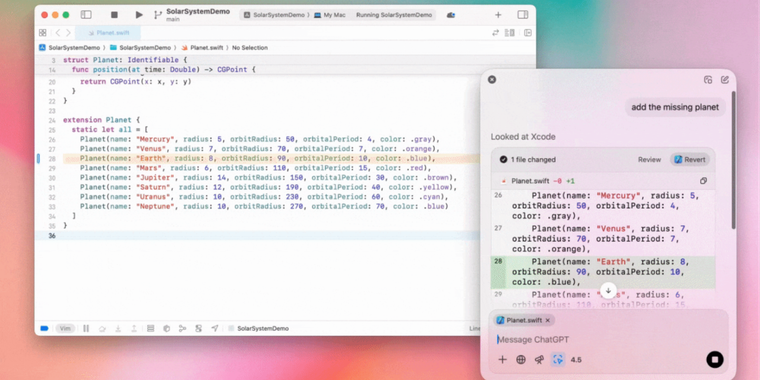The height and width of the screenshot is (380, 760).
Task: Open Environment Overrides in debug bar
Action: click(x=198, y=328)
